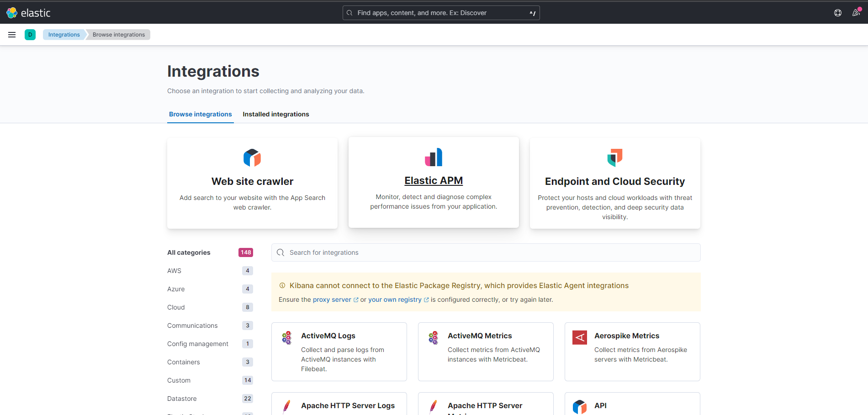Viewport: 868px width, 415px height.
Task: Click the Elastic logo in header
Action: (x=28, y=13)
